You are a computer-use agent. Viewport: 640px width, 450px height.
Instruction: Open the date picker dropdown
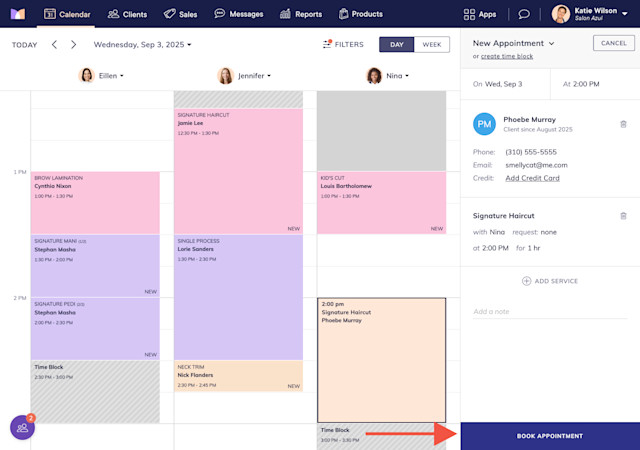click(142, 45)
